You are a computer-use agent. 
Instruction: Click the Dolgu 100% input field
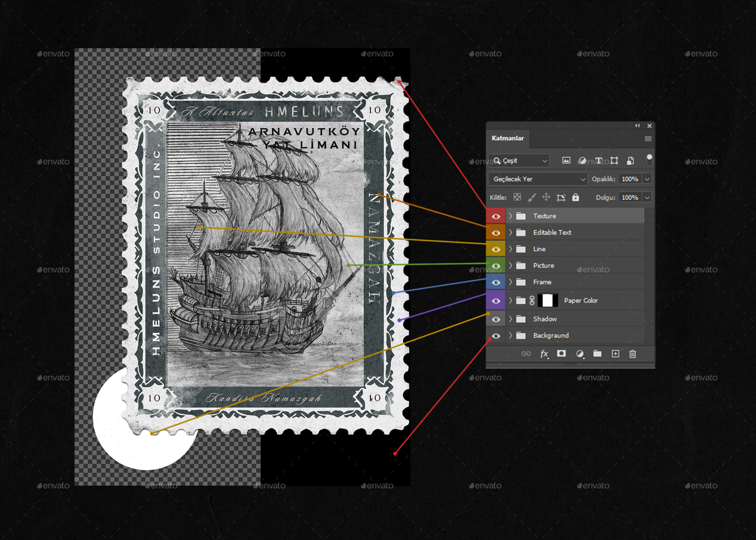pyautogui.click(x=630, y=197)
